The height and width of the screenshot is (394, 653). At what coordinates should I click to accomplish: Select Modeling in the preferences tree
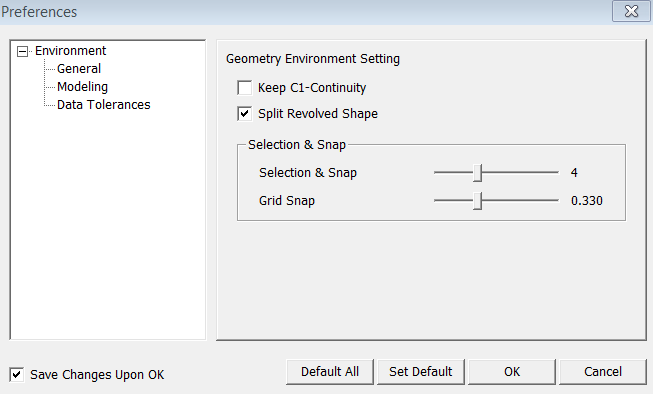(82, 87)
